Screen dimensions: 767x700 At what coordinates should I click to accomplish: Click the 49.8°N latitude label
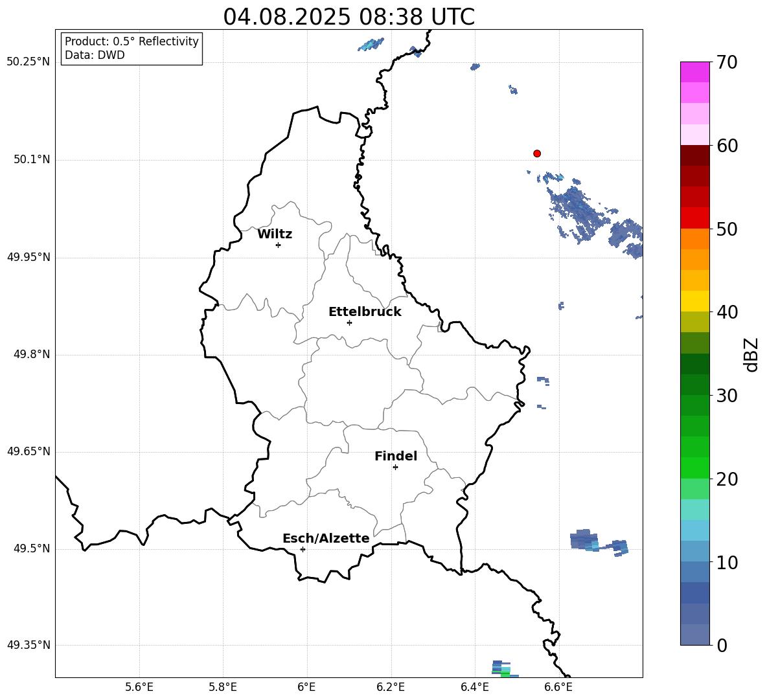click(x=32, y=354)
